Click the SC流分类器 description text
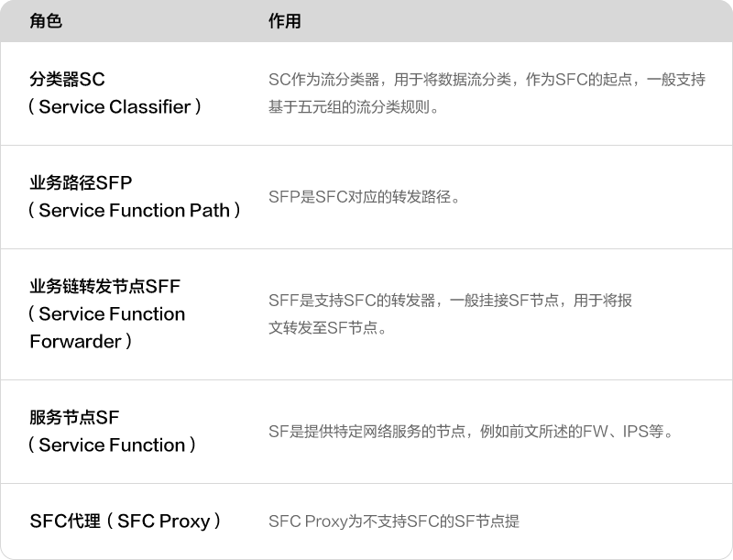 [487, 80]
